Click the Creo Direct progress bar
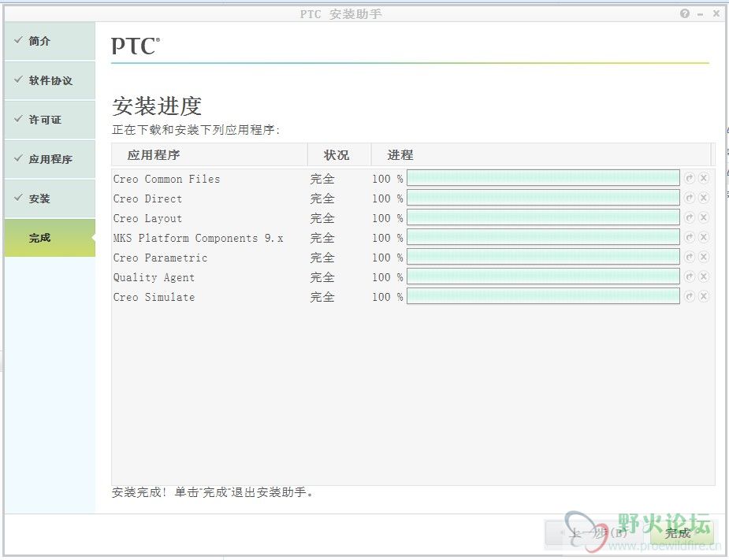This screenshot has height=560, width=729. coord(543,198)
